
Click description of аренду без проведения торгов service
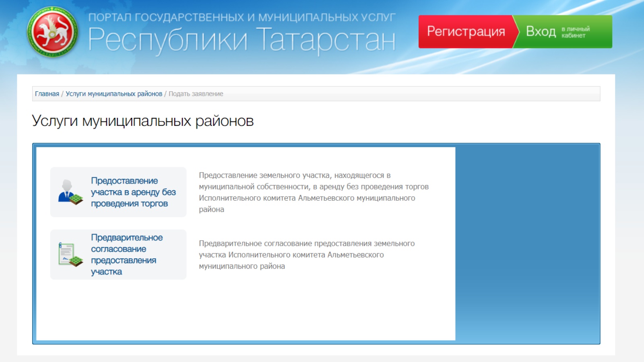[x=314, y=192]
